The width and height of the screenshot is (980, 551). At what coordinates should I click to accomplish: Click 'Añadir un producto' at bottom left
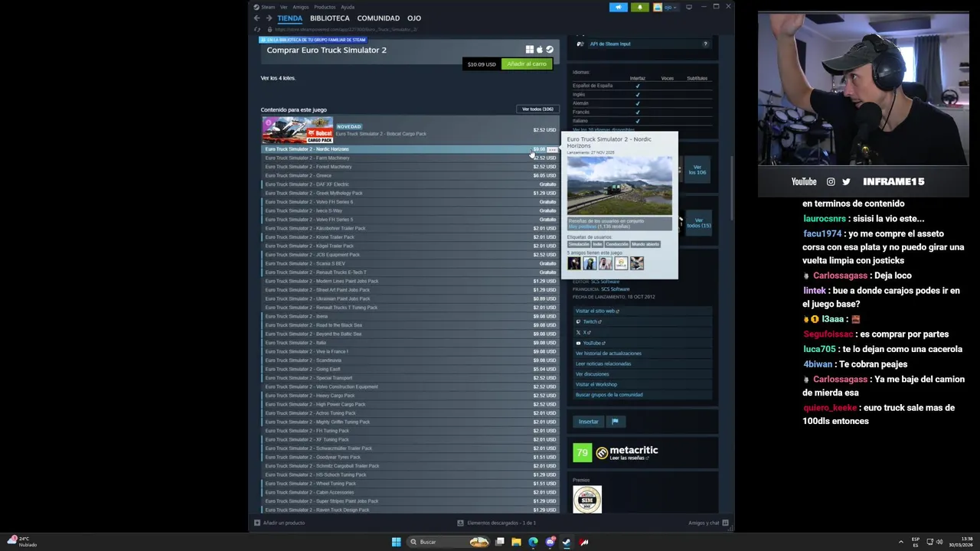pyautogui.click(x=280, y=523)
